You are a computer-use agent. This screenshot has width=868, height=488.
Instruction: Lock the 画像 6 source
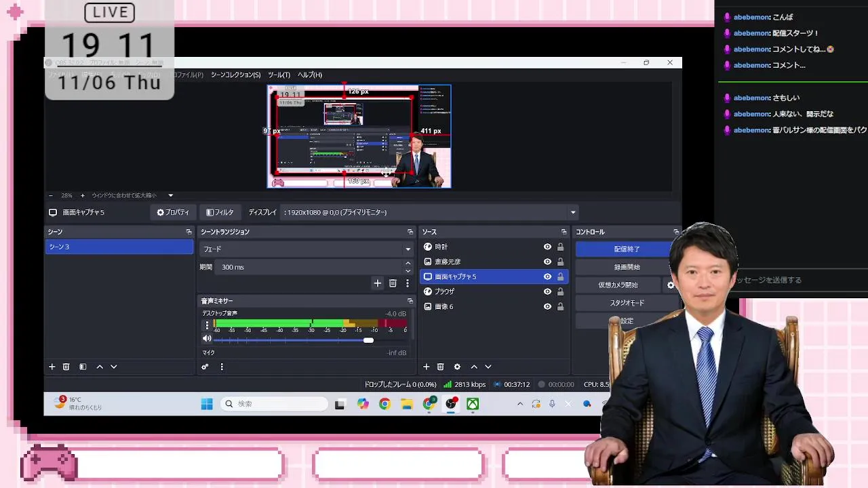(560, 306)
